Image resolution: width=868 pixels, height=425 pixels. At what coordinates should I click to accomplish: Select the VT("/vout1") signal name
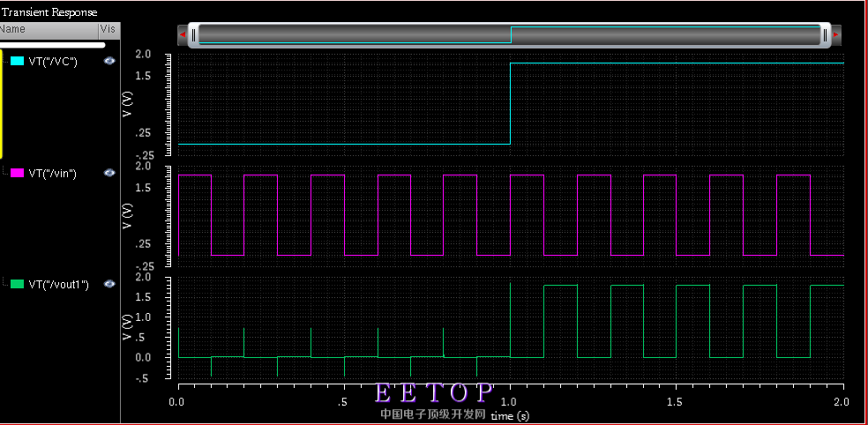point(59,285)
